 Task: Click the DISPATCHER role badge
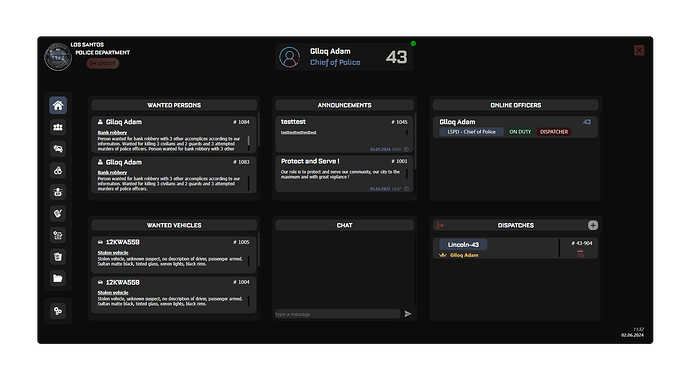point(554,132)
